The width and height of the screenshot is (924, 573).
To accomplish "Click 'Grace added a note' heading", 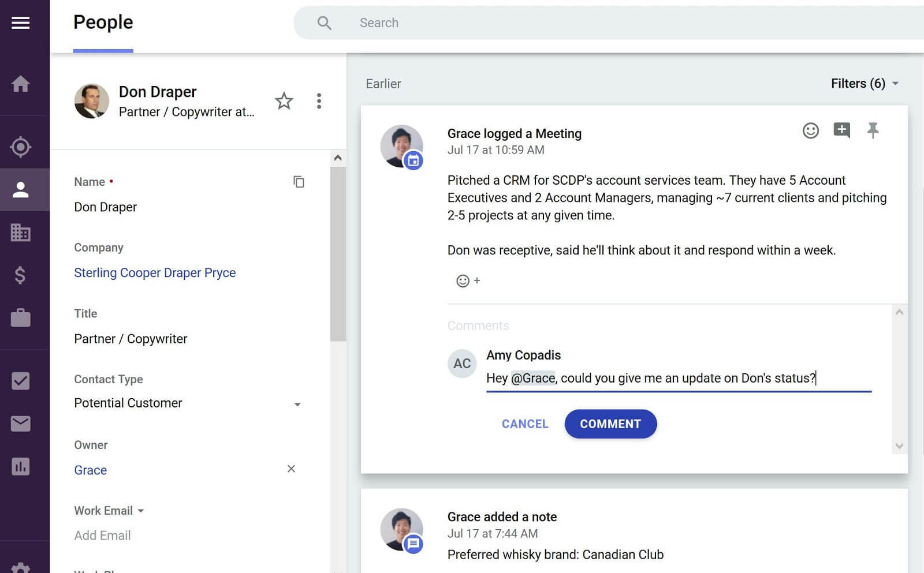I will (502, 517).
